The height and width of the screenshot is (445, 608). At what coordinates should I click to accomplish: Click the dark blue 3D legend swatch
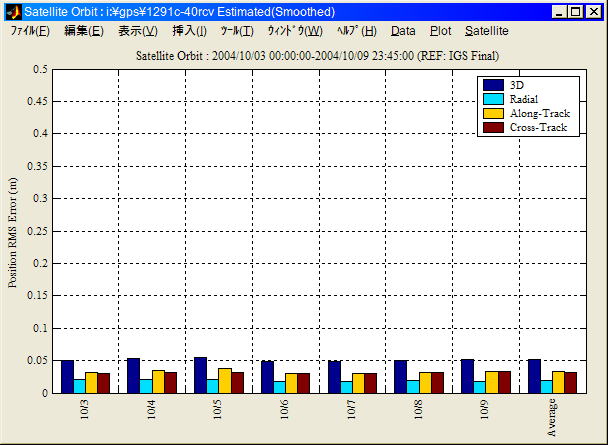coord(493,84)
